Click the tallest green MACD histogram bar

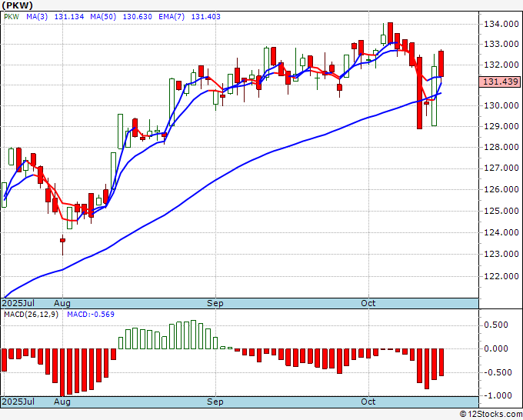point(194,335)
